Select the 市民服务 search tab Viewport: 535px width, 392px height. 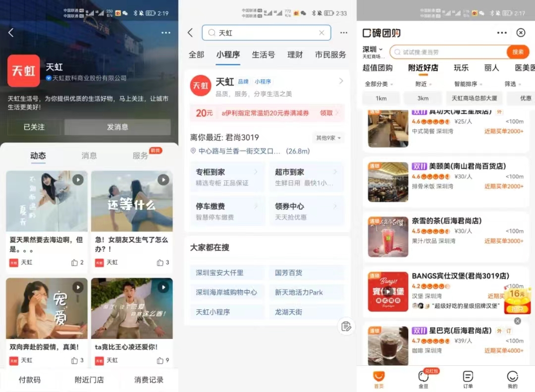pos(330,55)
